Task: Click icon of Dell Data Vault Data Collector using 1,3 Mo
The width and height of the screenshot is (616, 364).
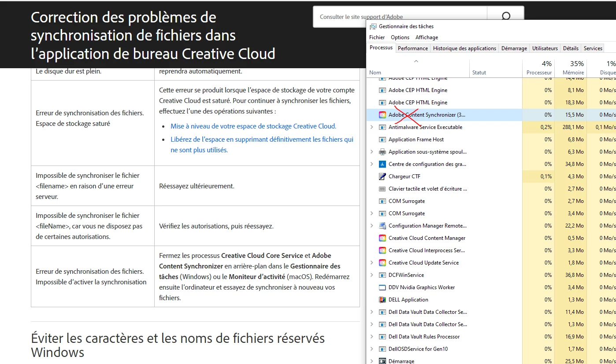Action: (x=382, y=324)
